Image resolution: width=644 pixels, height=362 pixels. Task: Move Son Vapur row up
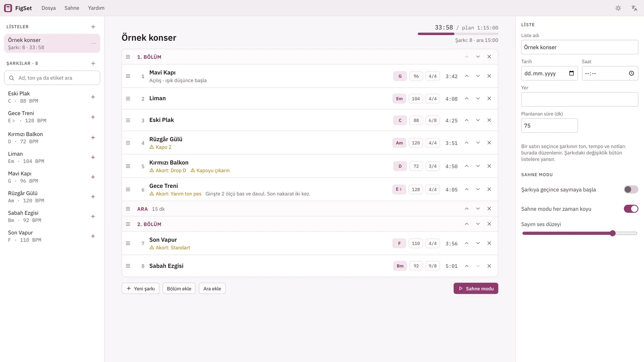click(x=467, y=243)
